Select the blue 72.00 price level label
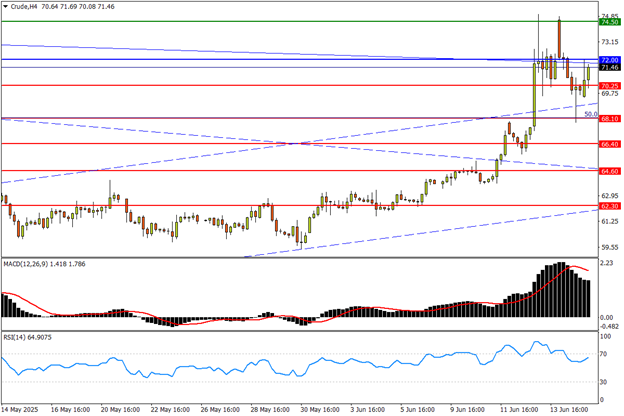The image size is (624, 416). pyautogui.click(x=610, y=60)
